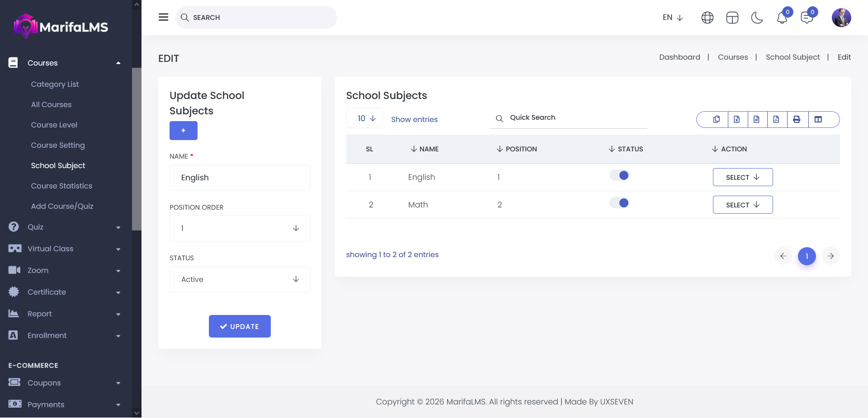Expand the EN language selector
Screen dimensions: 868x418
click(672, 18)
